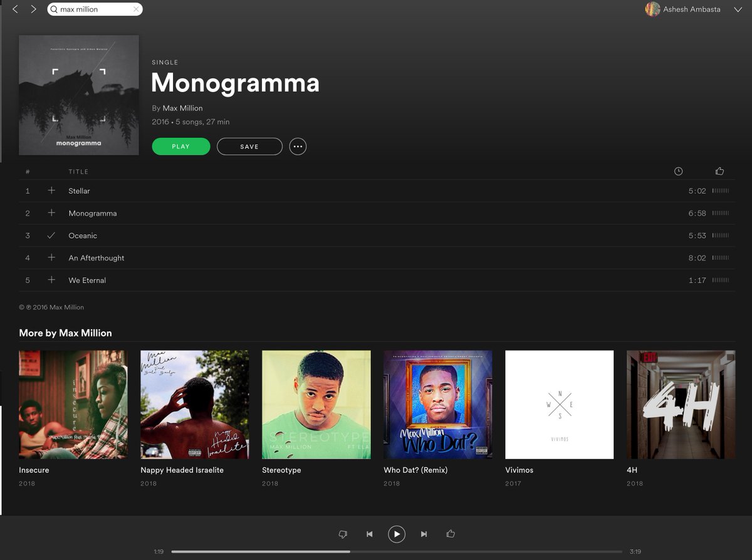Viewport: 752px width, 560px height.
Task: Click the 6:58 duration value
Action: point(697,214)
